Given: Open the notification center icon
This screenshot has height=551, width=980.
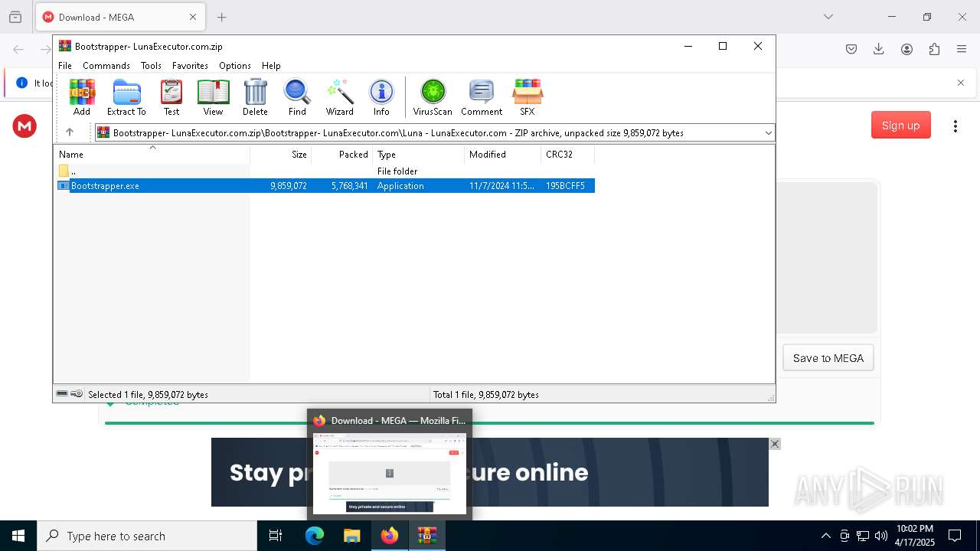Looking at the screenshot, I should 955,536.
